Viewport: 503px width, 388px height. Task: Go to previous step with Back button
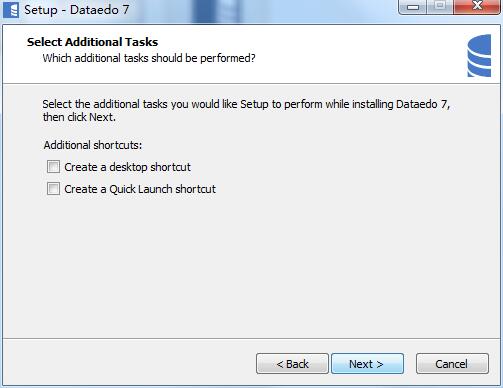point(292,364)
